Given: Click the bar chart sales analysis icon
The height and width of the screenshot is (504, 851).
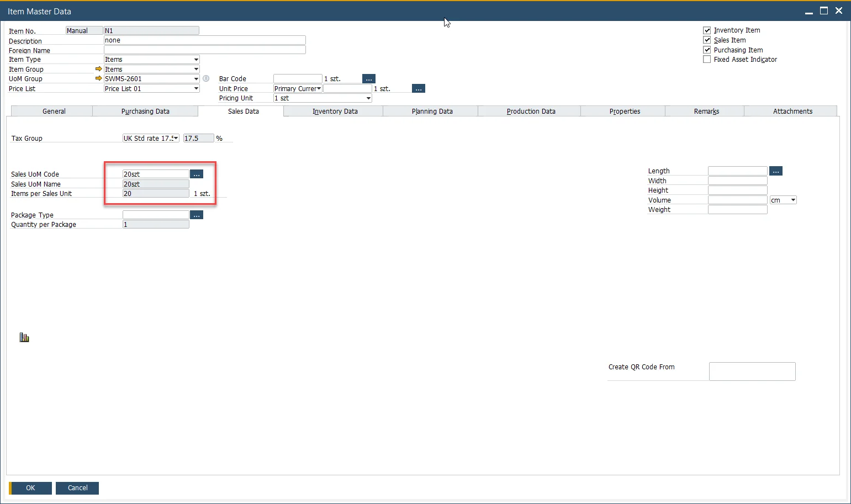Looking at the screenshot, I should [24, 337].
